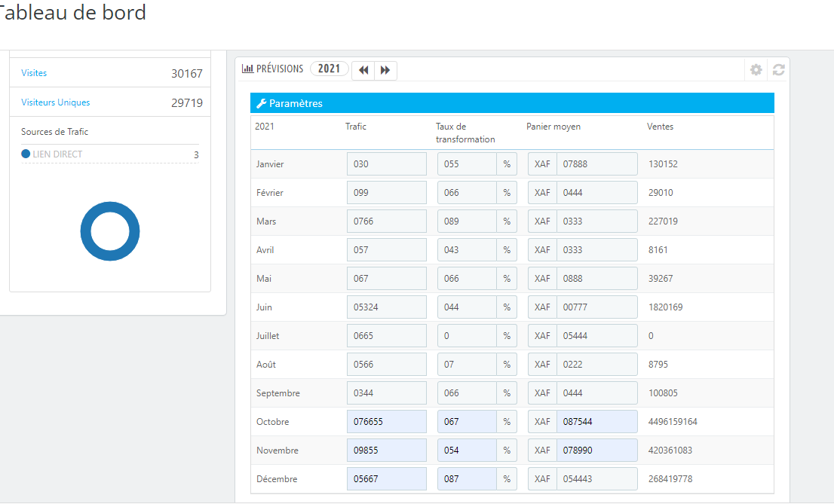834x504 pixels.
Task: Open the Visites link
Action: (34, 73)
